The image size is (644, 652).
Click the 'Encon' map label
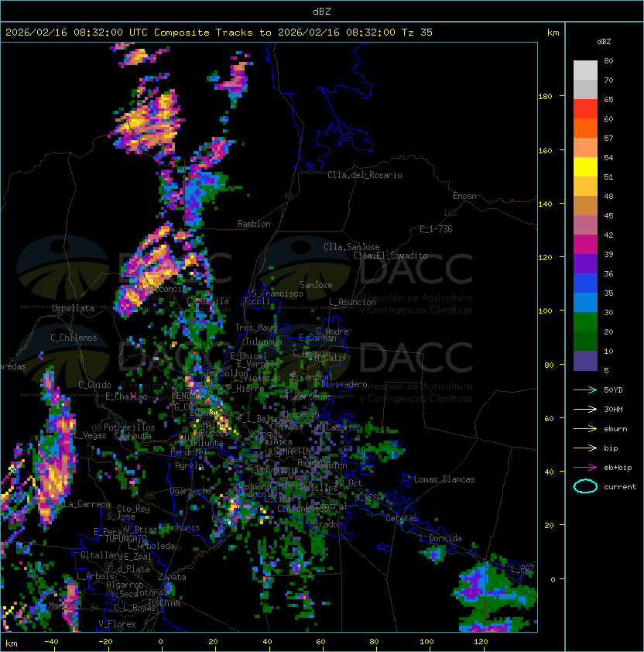coord(464,196)
